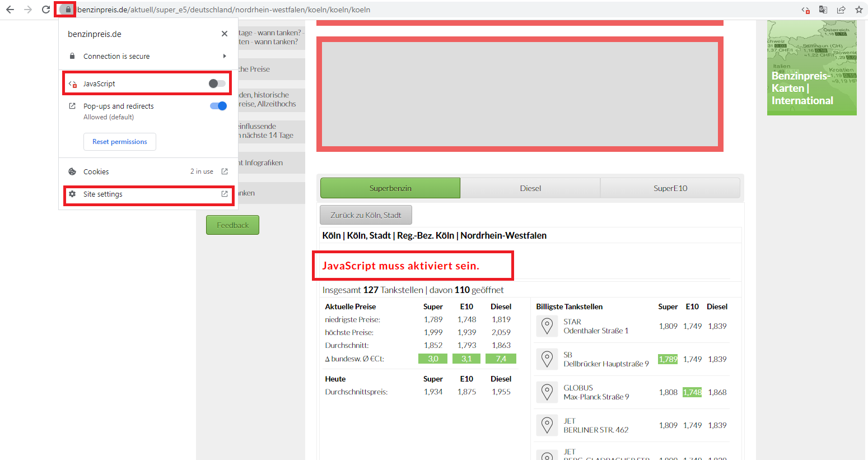Reload the page with refresh icon

[46, 10]
